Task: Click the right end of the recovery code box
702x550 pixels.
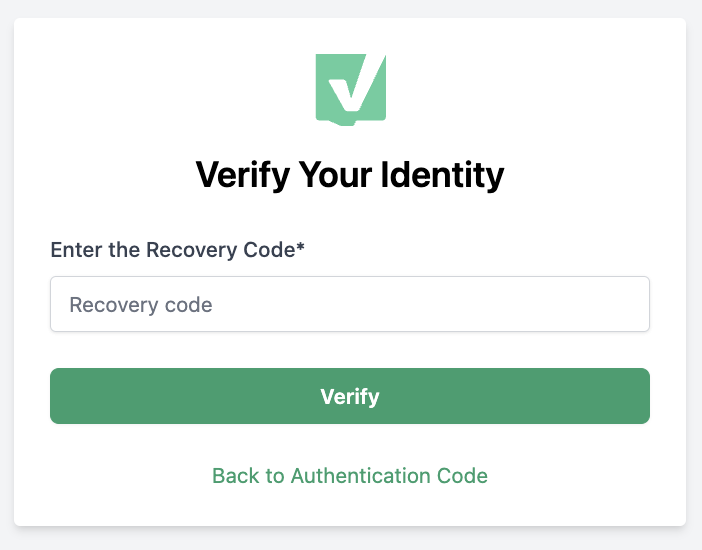Action: coord(636,304)
